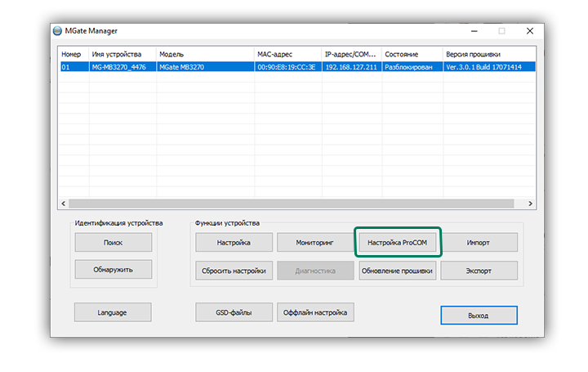Open GSD-файлы management
This screenshot has width=588, height=372.
click(234, 312)
